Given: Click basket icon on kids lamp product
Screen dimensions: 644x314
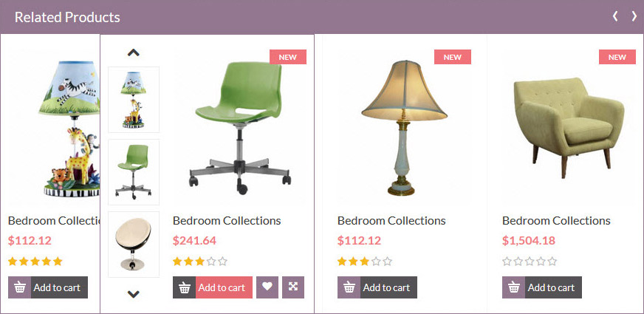Looking at the screenshot, I should pos(19,287).
